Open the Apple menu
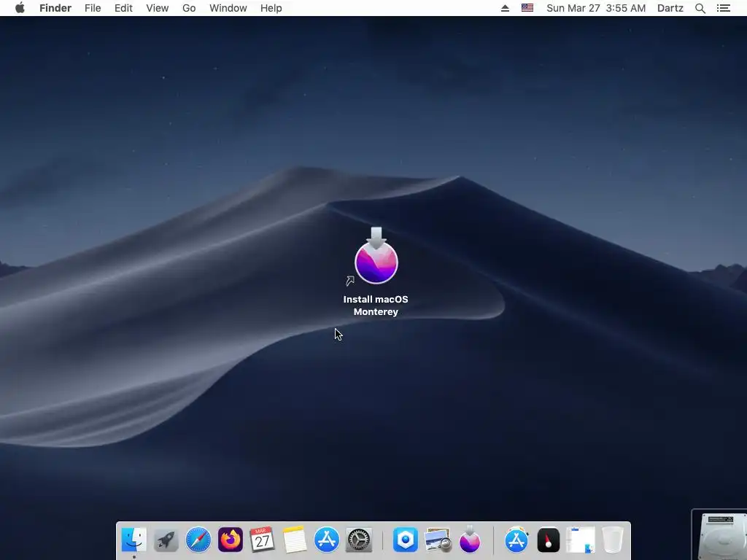The width and height of the screenshot is (747, 560). [20, 8]
